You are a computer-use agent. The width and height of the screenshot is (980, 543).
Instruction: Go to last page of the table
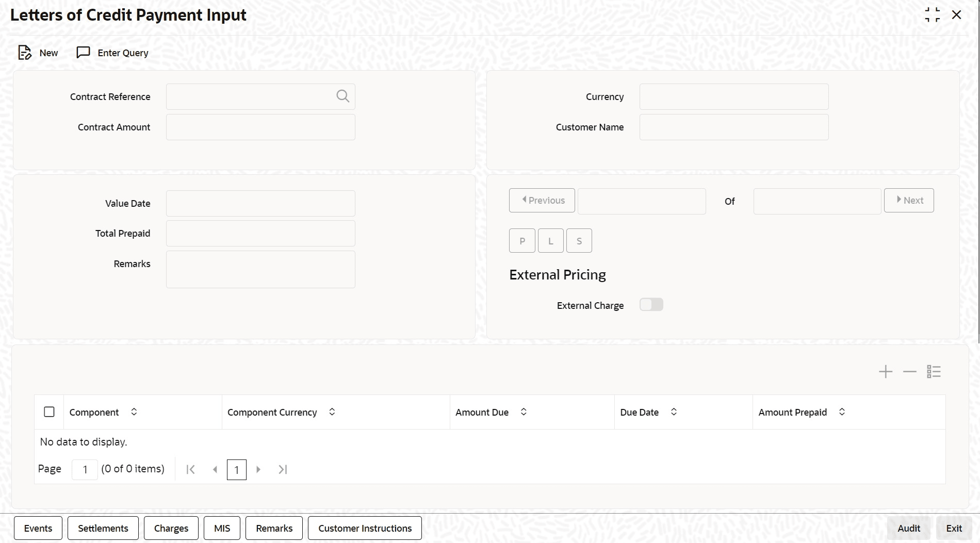point(283,469)
